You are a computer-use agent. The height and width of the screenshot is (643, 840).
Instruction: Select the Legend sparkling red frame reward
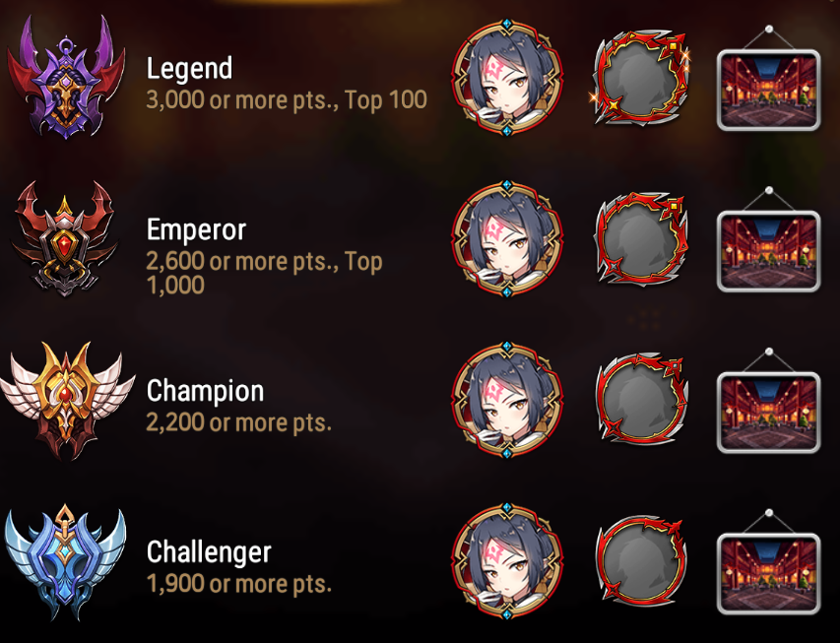tap(640, 78)
